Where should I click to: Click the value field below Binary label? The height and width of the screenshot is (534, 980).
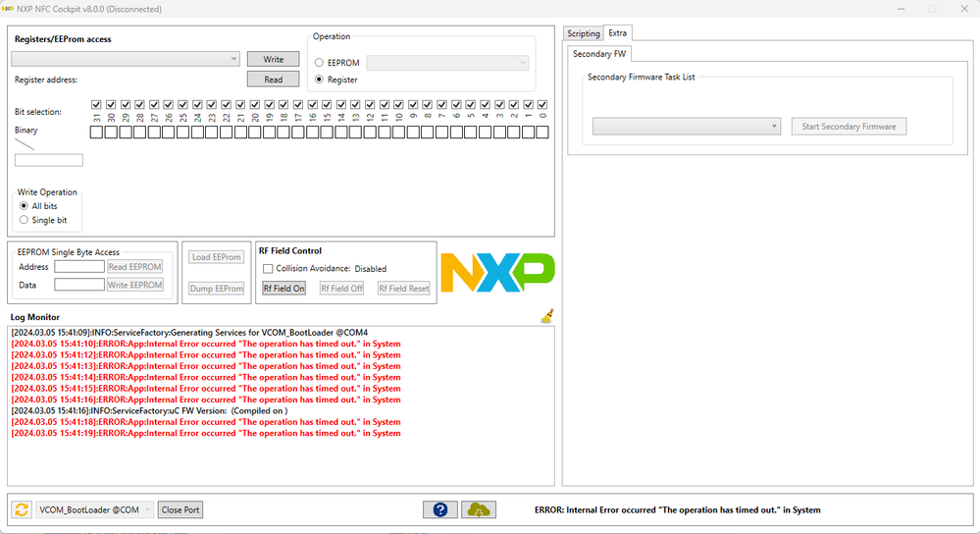tap(49, 161)
